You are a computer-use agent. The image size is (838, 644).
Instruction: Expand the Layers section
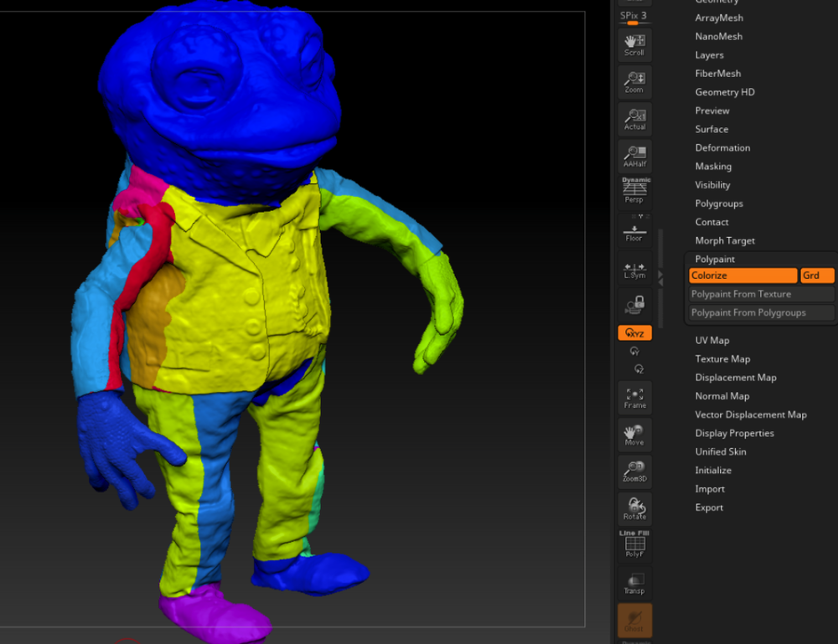tap(709, 55)
